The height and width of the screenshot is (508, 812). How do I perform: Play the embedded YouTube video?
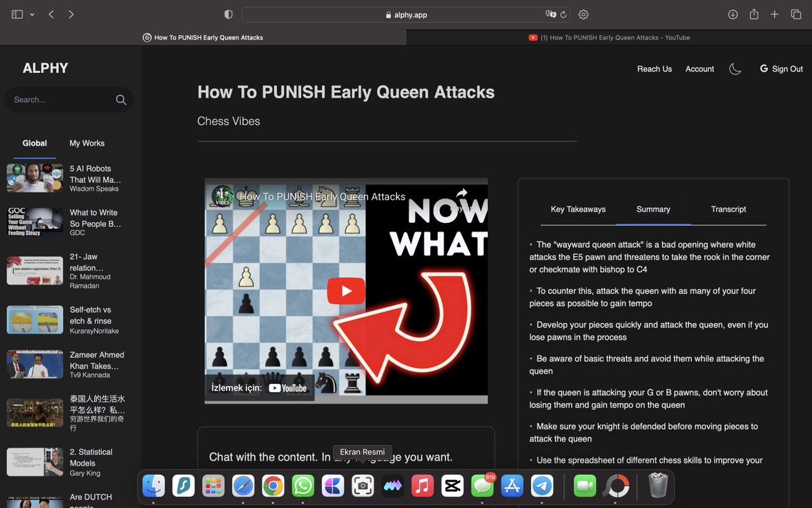[346, 291]
